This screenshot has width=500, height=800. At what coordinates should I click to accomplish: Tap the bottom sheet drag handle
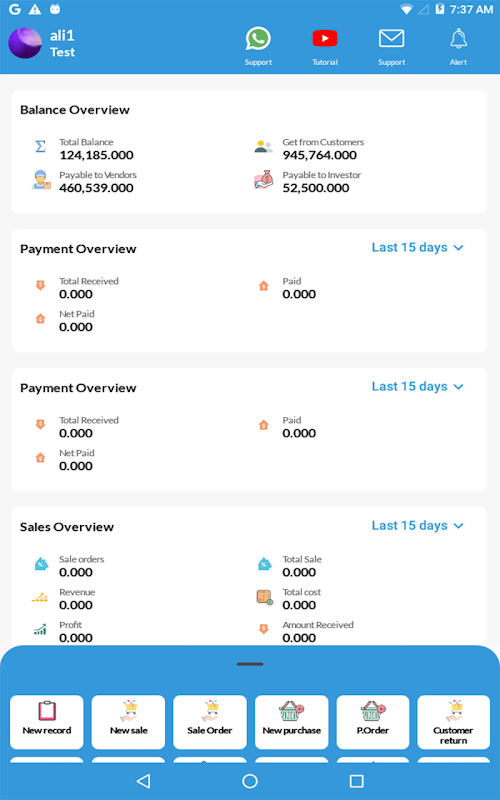click(x=250, y=664)
